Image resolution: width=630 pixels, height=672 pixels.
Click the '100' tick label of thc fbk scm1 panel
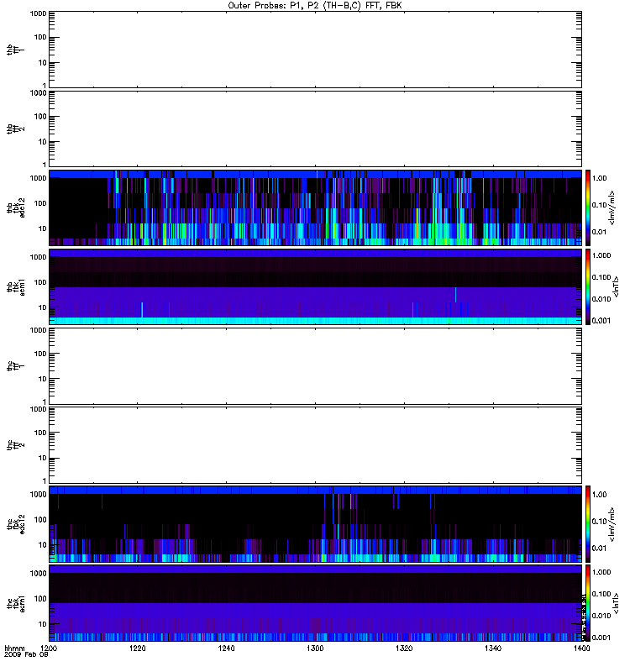pyautogui.click(x=40, y=599)
